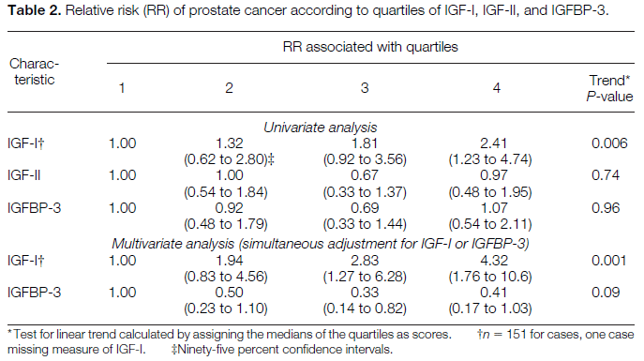
Task: Select the 'Univariate analysis' section heading
Action: [320, 128]
